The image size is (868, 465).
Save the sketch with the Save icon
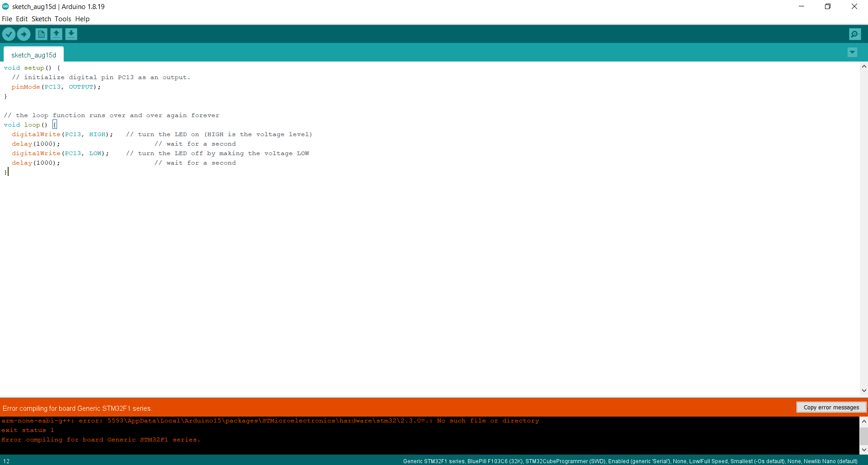point(71,34)
